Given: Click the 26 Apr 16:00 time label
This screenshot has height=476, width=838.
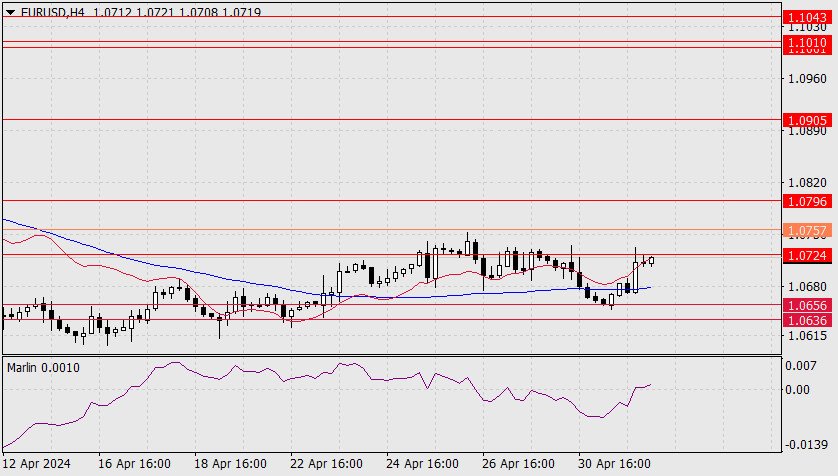Looking at the screenshot, I should coord(518,464).
